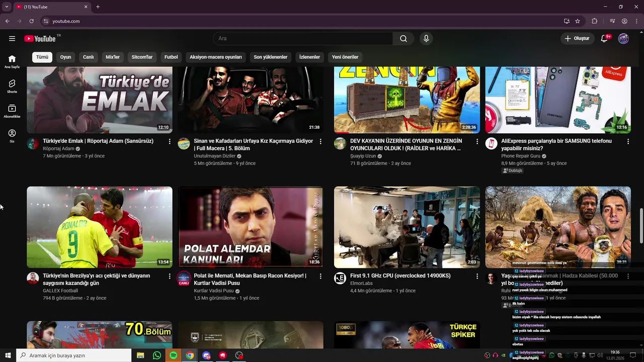The height and width of the screenshot is (362, 644).
Task: View site information icon in address bar
Action: [46, 21]
